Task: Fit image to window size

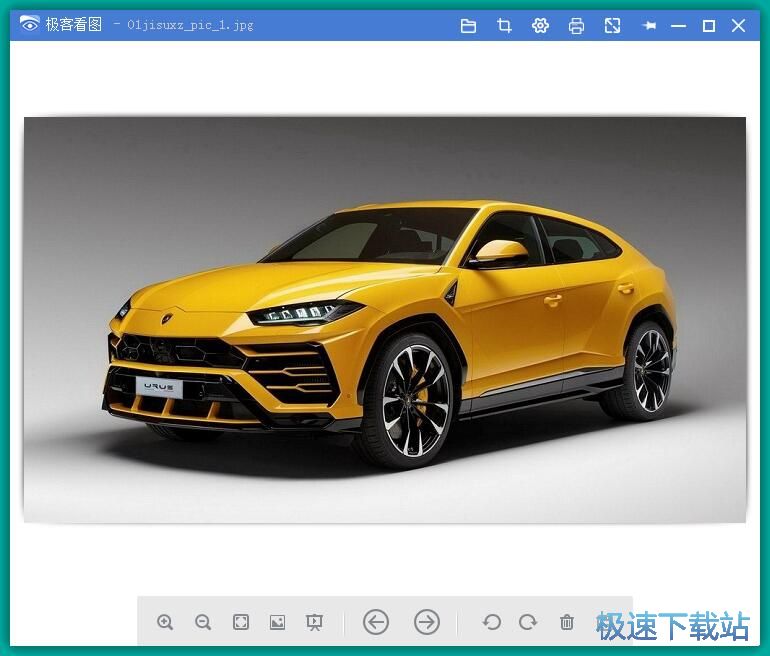Action: click(x=241, y=622)
